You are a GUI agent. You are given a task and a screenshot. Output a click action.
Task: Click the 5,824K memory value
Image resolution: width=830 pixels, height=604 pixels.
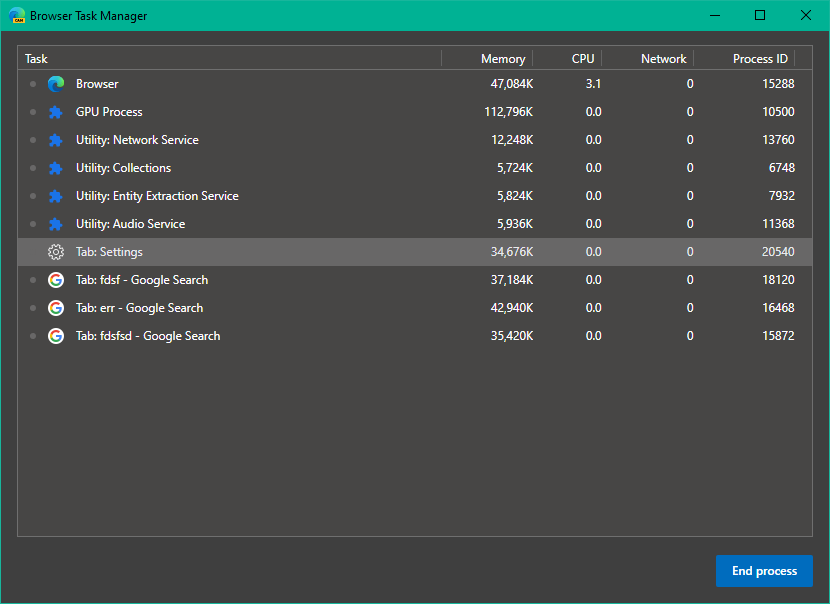coord(515,196)
